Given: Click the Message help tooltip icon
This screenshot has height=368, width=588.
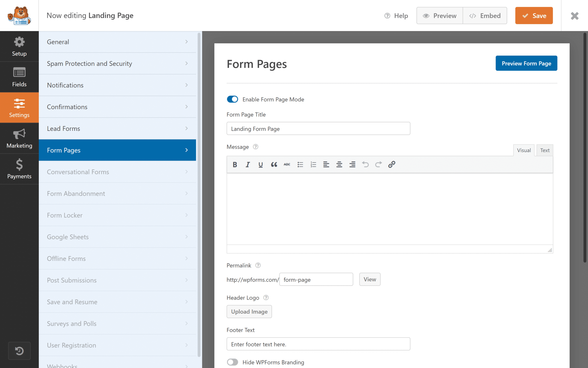Looking at the screenshot, I should click(256, 147).
